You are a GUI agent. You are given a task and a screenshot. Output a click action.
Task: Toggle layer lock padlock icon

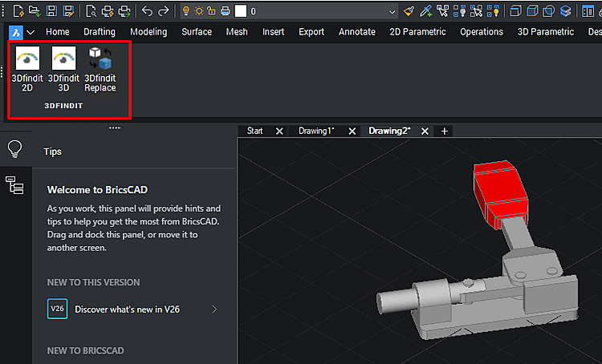coord(212,11)
